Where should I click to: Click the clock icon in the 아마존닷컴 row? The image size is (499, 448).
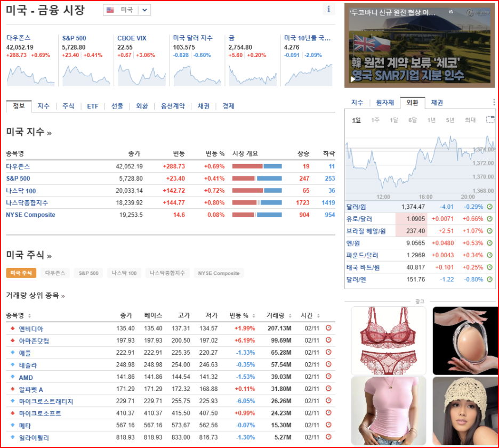click(x=329, y=340)
